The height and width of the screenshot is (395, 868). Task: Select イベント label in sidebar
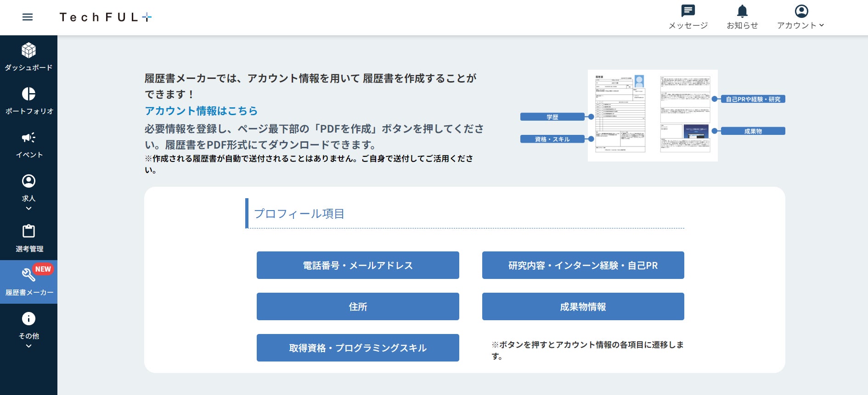coord(29,155)
